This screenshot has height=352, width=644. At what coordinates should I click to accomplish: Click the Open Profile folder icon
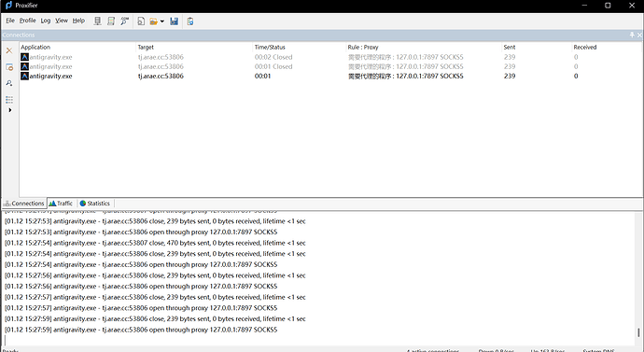154,21
